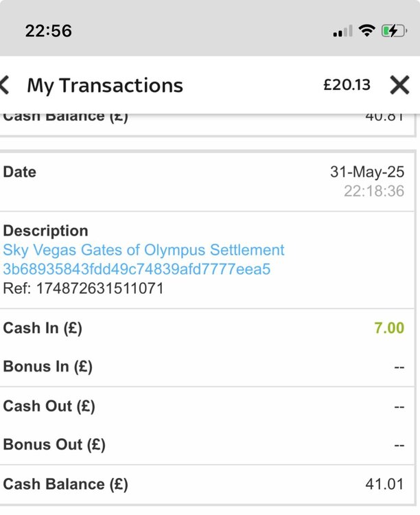This screenshot has width=420, height=515.
Task: Tap the Bonus In (£) row label
Action: tap(47, 367)
